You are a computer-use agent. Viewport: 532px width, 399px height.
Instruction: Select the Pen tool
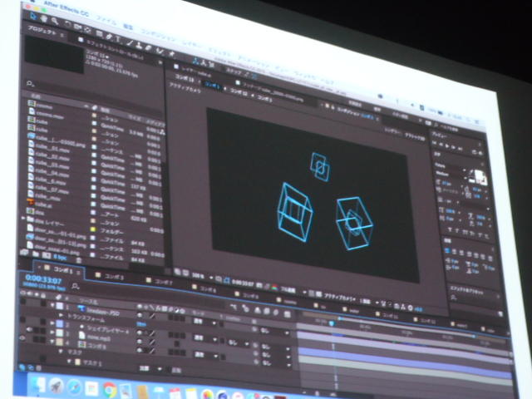[109, 37]
